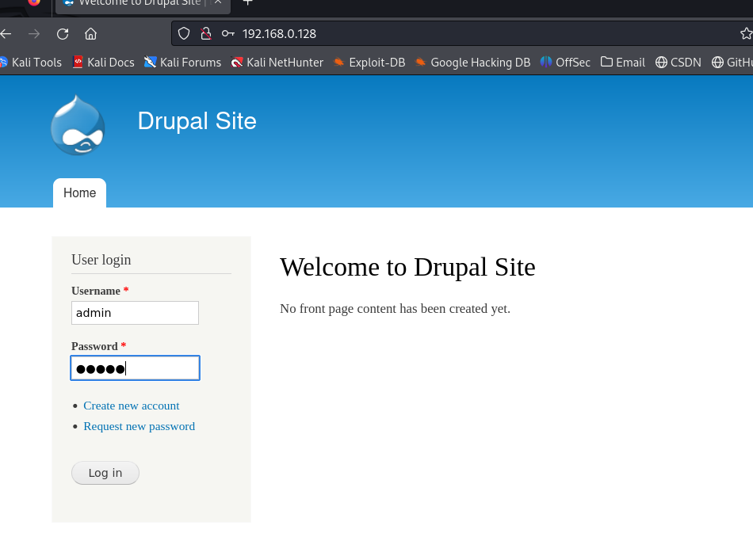Click the User login block title
The width and height of the screenshot is (753, 560).
[101, 260]
